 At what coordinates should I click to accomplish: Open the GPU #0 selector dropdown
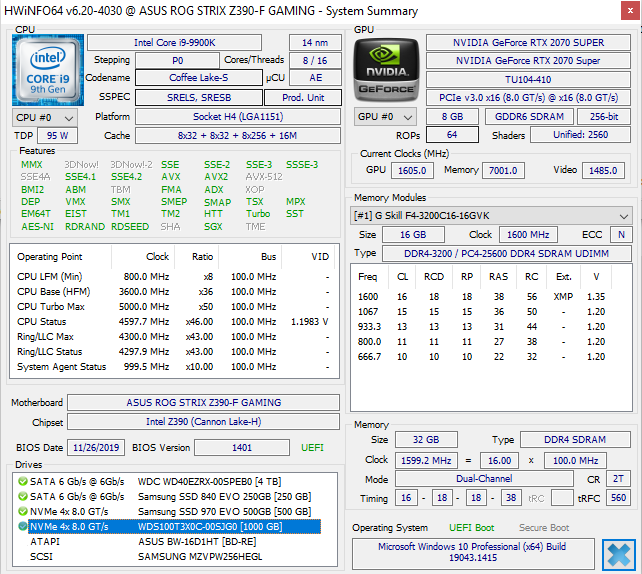(385, 117)
